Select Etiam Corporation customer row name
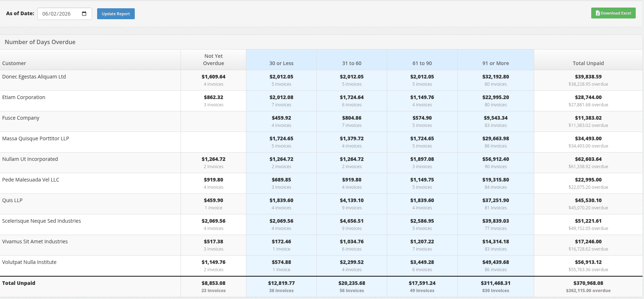 (24, 97)
